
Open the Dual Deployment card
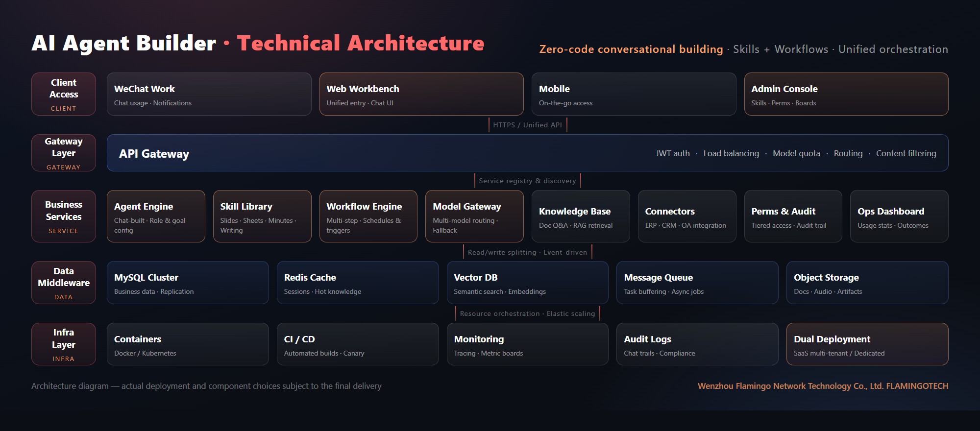click(x=867, y=344)
